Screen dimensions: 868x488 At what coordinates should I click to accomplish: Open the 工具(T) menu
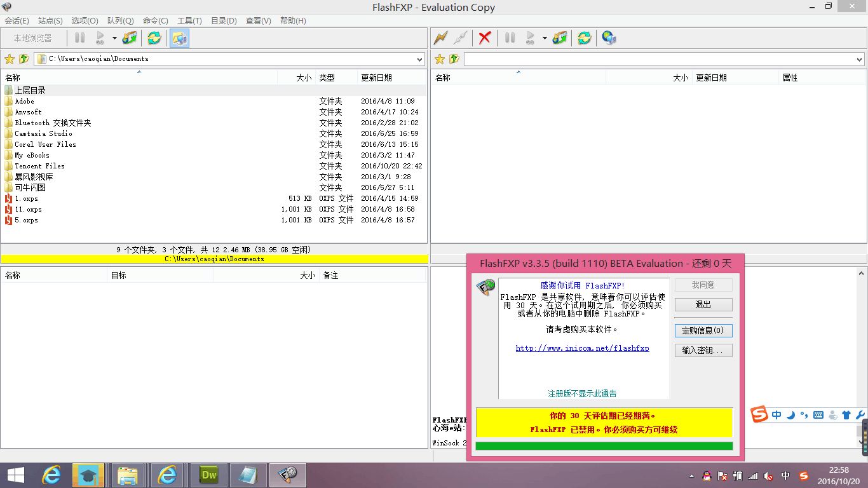point(189,20)
